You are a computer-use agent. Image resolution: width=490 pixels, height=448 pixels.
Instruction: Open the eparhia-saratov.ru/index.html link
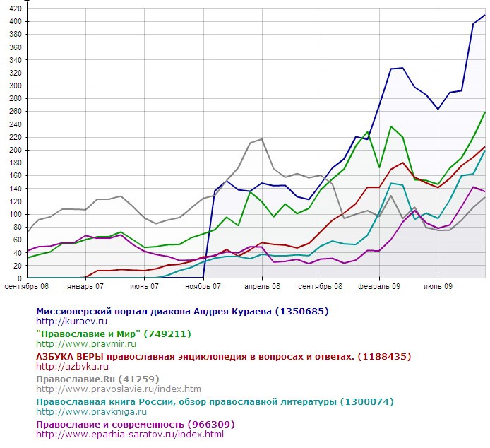pos(129,434)
